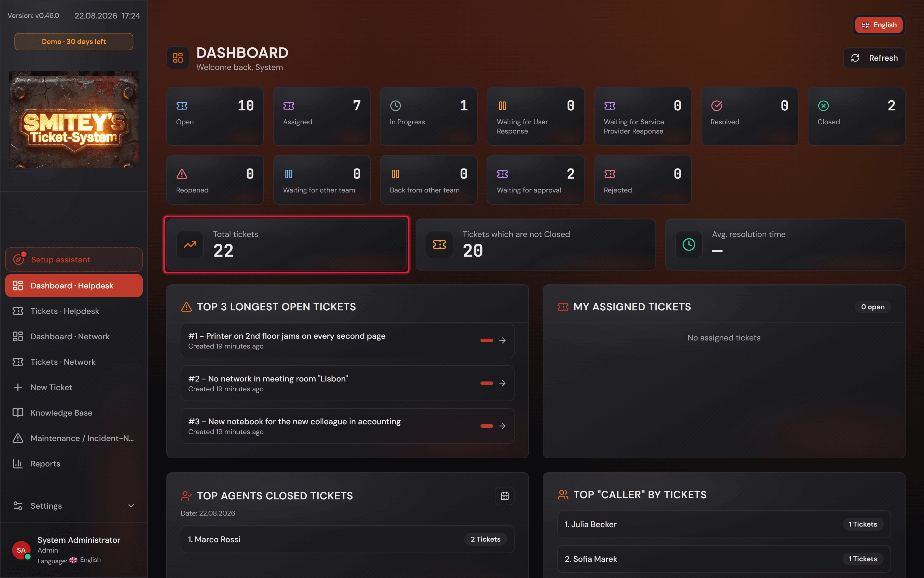
Task: Click the SA user avatar
Action: point(21,550)
